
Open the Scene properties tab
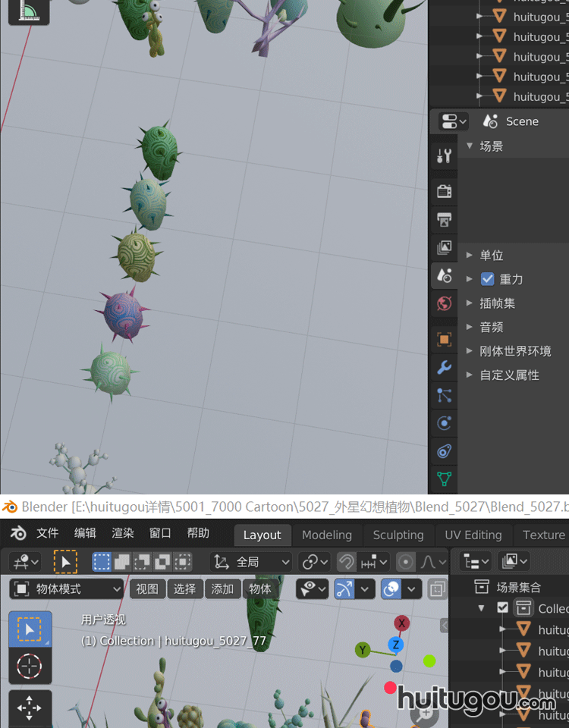pos(444,276)
